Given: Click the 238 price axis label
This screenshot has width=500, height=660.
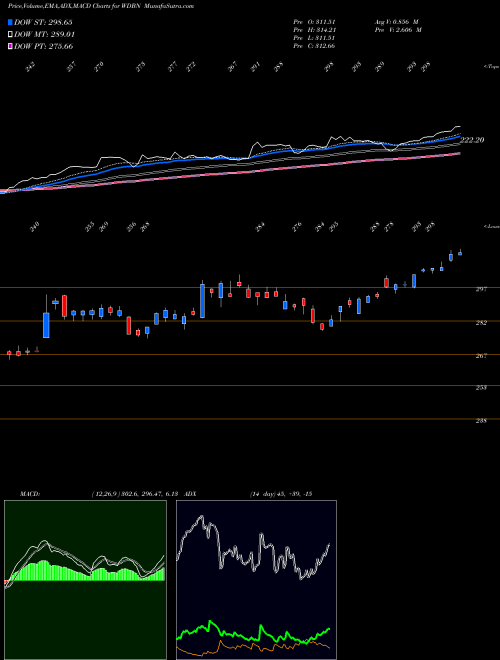Looking at the screenshot, I should (481, 421).
